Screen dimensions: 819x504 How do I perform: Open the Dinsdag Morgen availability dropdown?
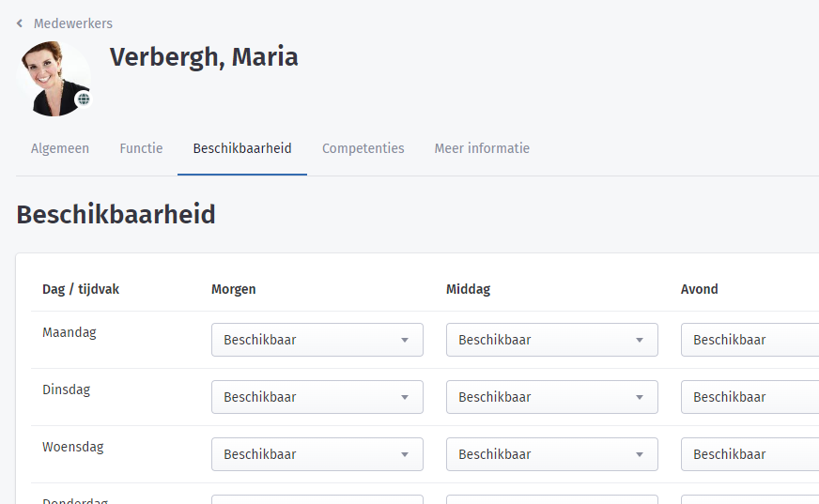(317, 397)
